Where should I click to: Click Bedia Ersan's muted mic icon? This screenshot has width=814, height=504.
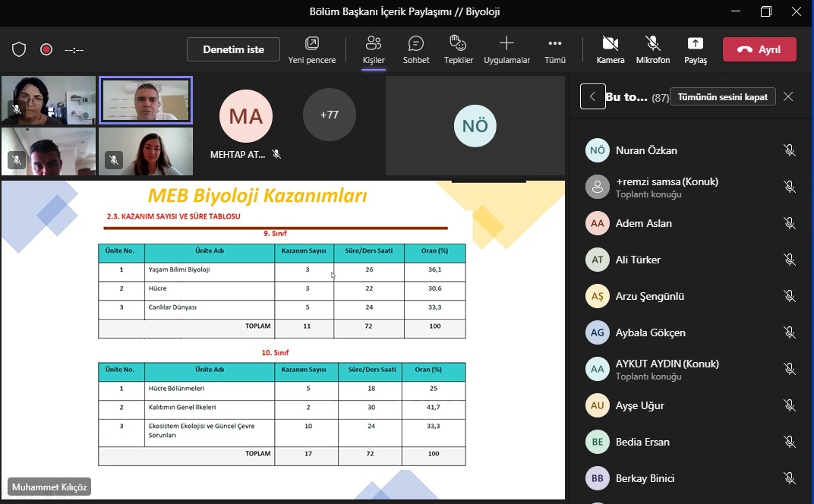tap(790, 442)
